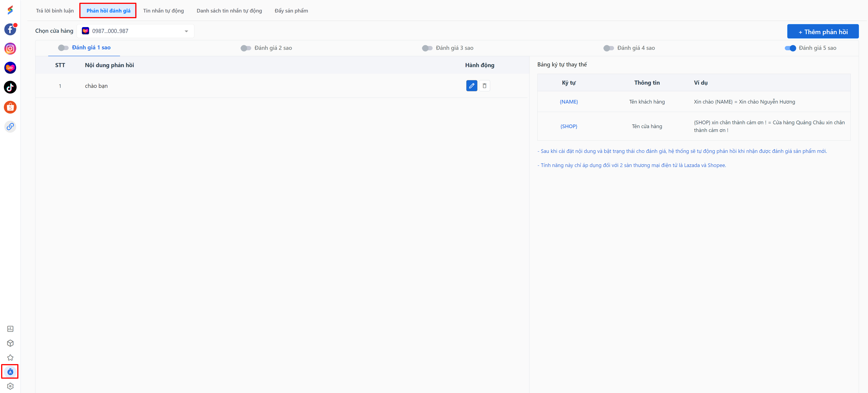Click the {NAME} placeholder link
868x393 pixels.
coord(568,102)
